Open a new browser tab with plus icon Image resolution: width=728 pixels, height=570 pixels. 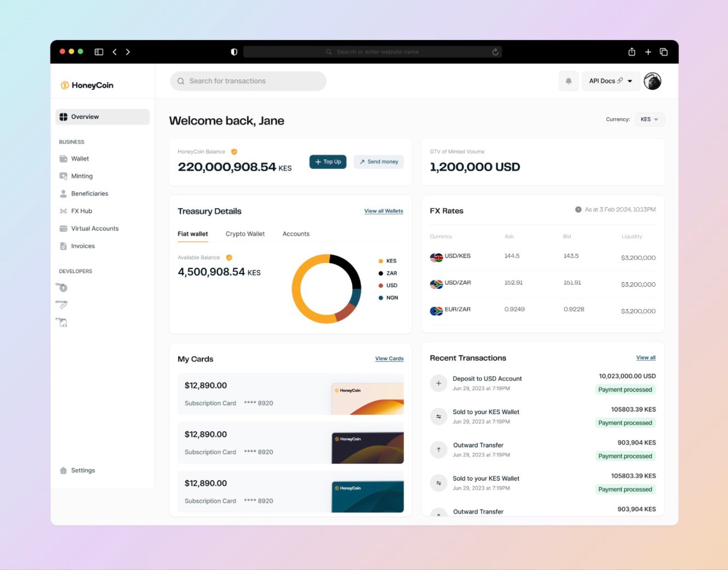[648, 52]
